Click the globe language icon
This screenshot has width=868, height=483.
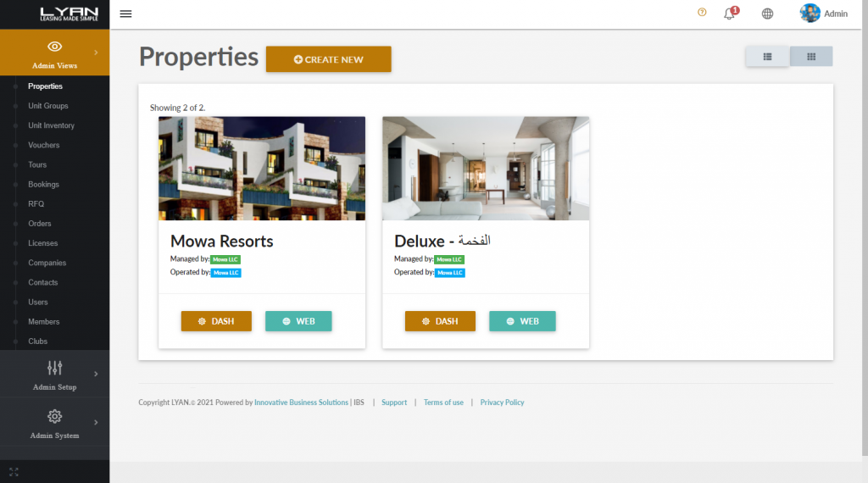(x=767, y=14)
